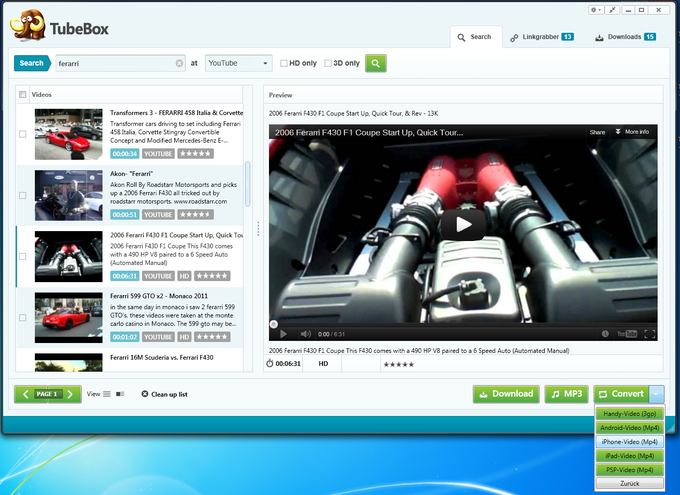The width and height of the screenshot is (680, 495).
Task: Open More info in video player
Action: [632, 131]
